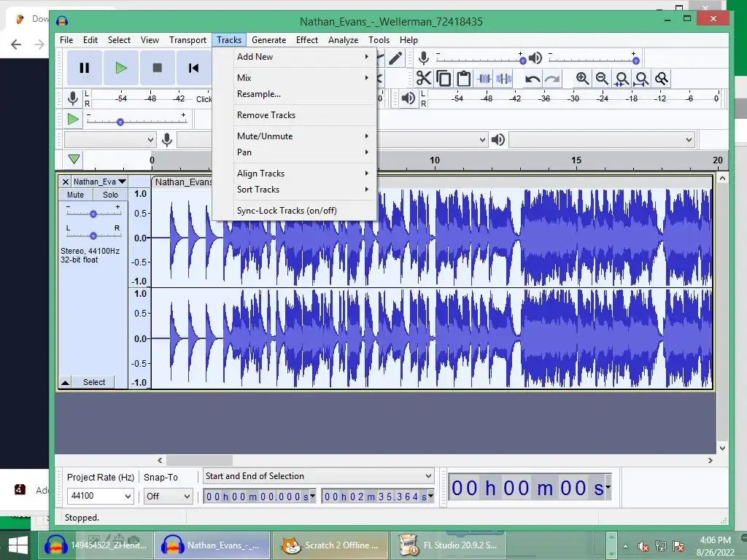Click the Cut scissors icon

[x=424, y=78]
